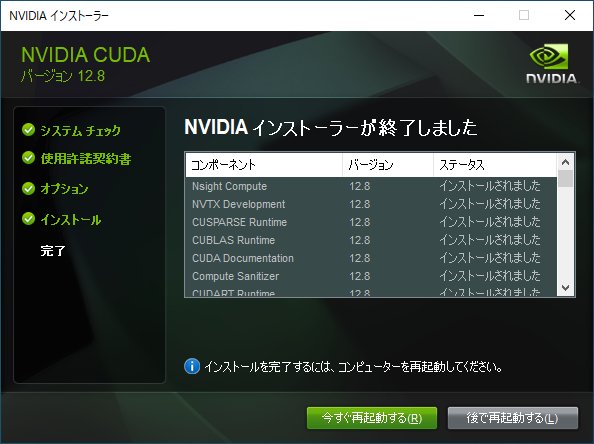Click the green checkmark beside 使用許諾契約書
The width and height of the screenshot is (594, 444).
[x=28, y=158]
